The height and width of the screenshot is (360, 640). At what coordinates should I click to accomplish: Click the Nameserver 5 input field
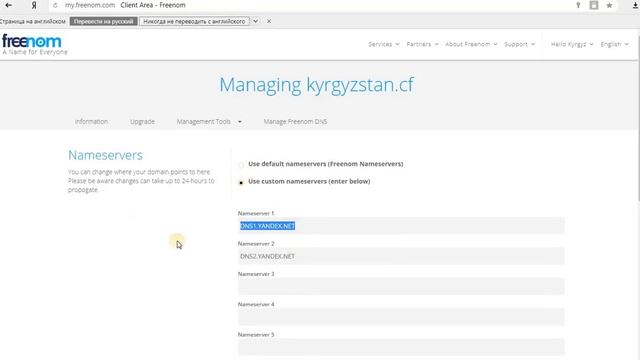401,347
